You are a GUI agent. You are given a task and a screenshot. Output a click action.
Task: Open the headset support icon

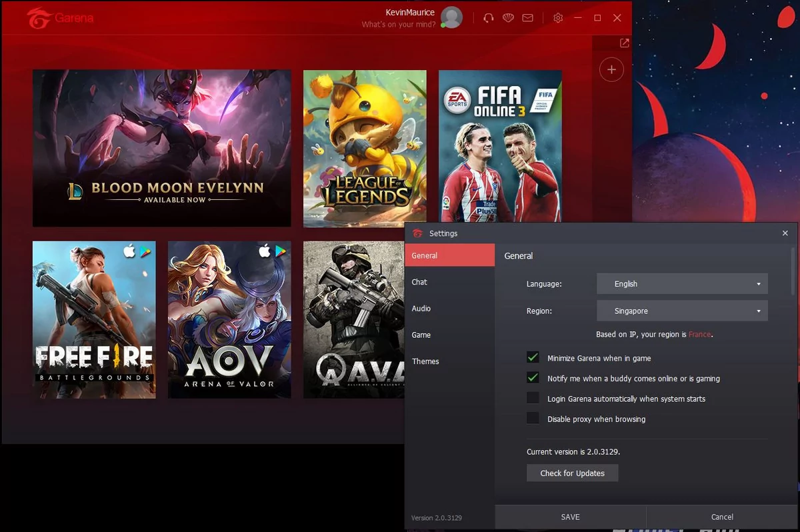[489, 18]
